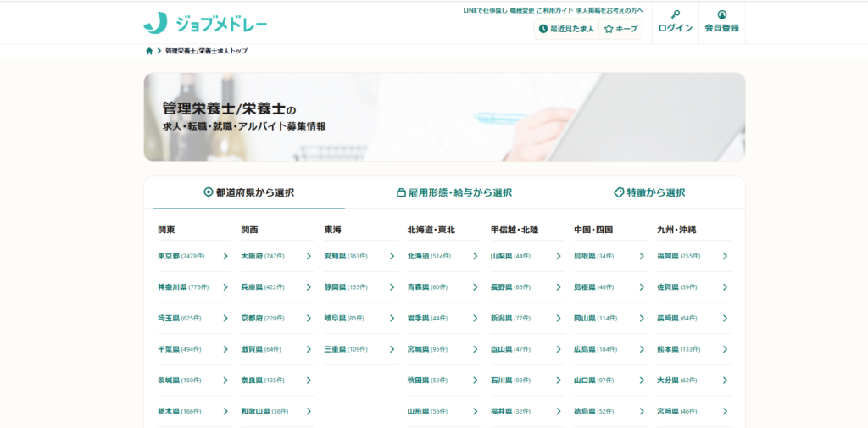
Task: Click the 管理栄養士/栄養士 hero banner image
Action: pyautogui.click(x=444, y=117)
